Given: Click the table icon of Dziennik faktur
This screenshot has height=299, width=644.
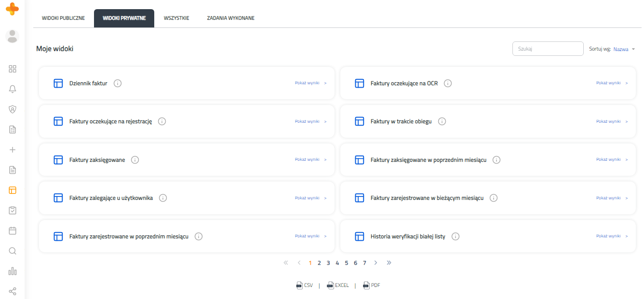Looking at the screenshot, I should coord(58,83).
